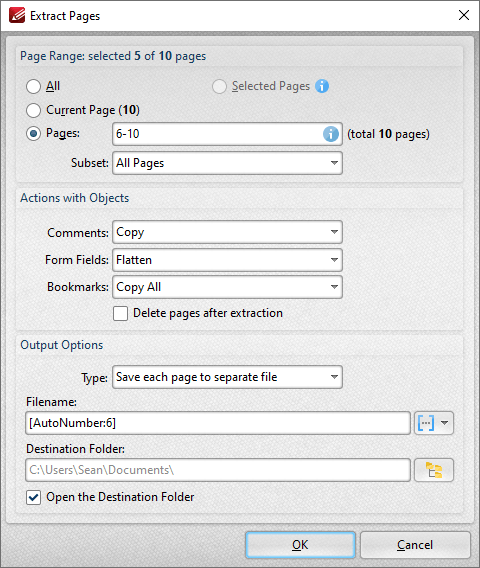Click the browse destination folder icon
The width and height of the screenshot is (480, 568).
point(434,470)
